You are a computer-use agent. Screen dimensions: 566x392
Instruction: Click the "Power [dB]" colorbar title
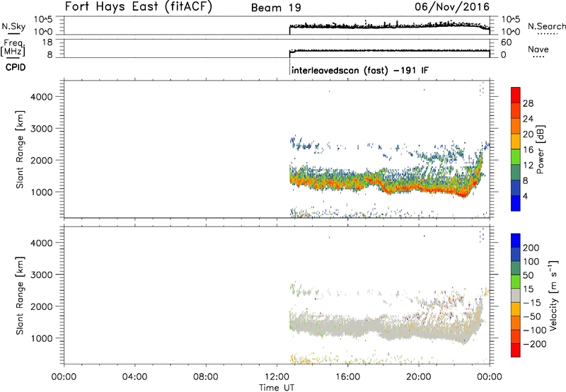[541, 149]
